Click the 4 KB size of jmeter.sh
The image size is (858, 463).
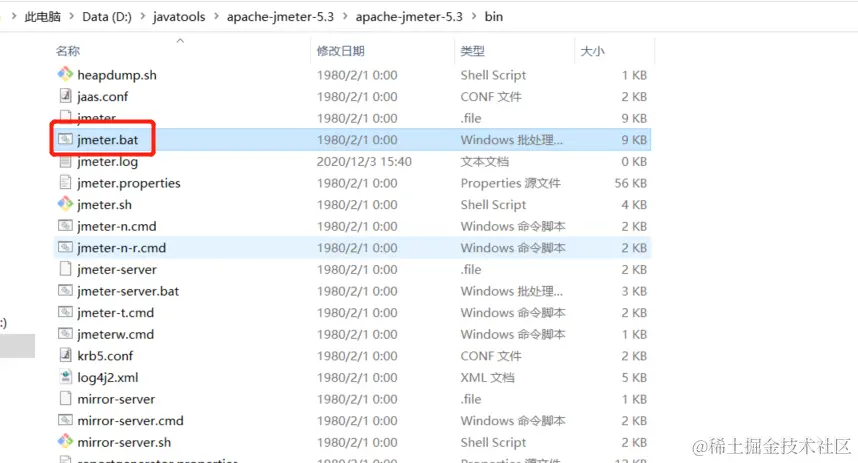[634, 205]
